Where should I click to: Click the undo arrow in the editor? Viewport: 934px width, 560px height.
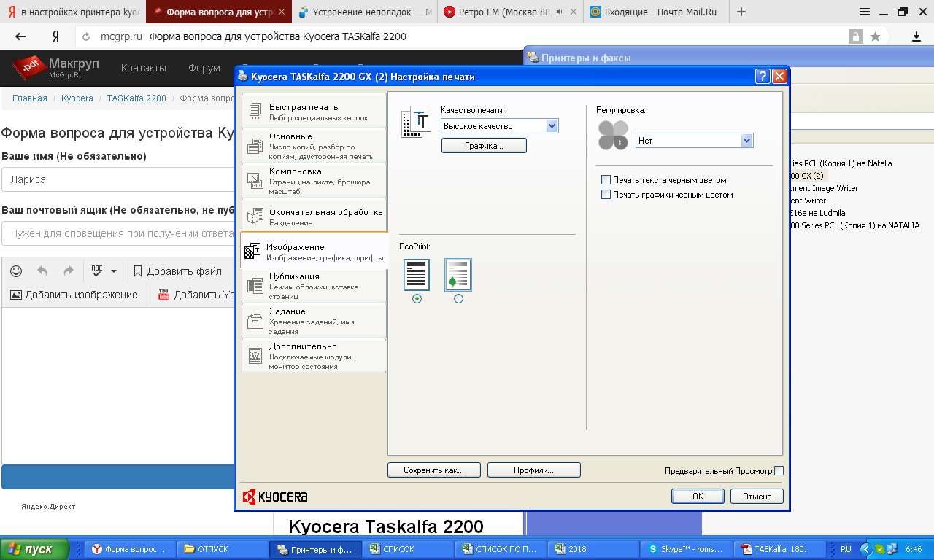click(42, 271)
